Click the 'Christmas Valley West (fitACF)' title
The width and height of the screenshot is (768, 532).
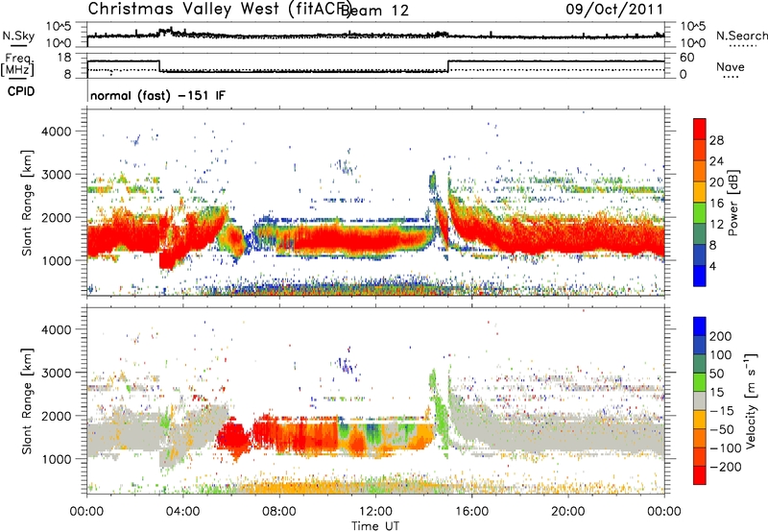coord(219,9)
